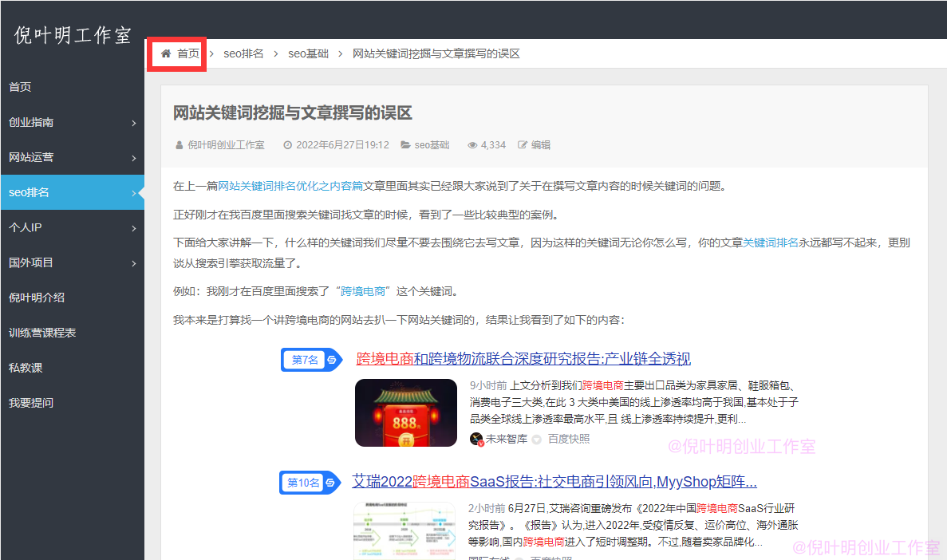Click the folder icon beside seo基础 category
Viewport: 947px width, 560px height.
click(x=405, y=145)
